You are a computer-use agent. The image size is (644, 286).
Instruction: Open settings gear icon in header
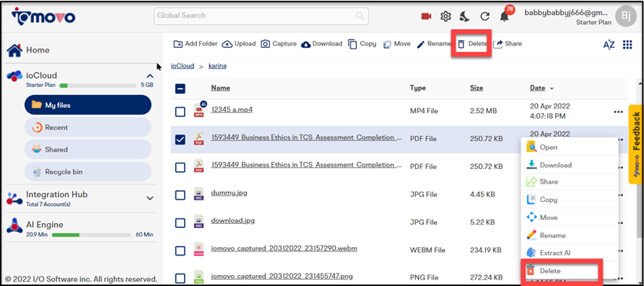coord(446,16)
